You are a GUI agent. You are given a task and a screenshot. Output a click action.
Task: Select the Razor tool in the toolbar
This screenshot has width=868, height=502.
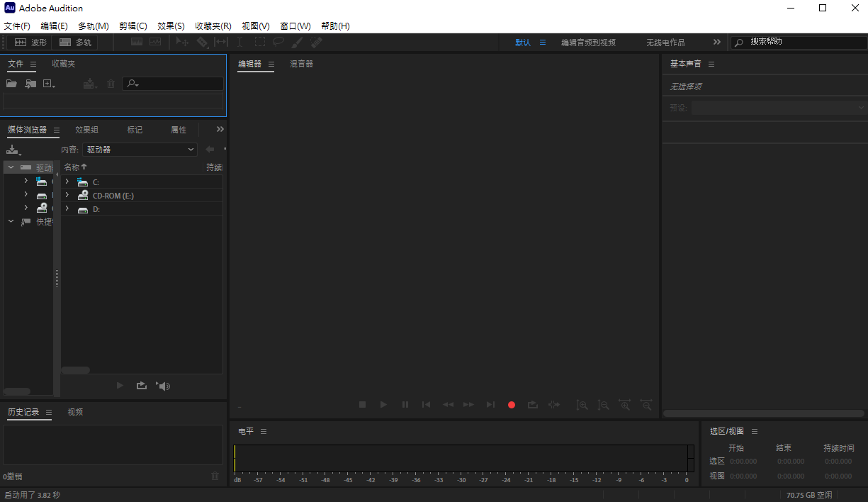(202, 43)
